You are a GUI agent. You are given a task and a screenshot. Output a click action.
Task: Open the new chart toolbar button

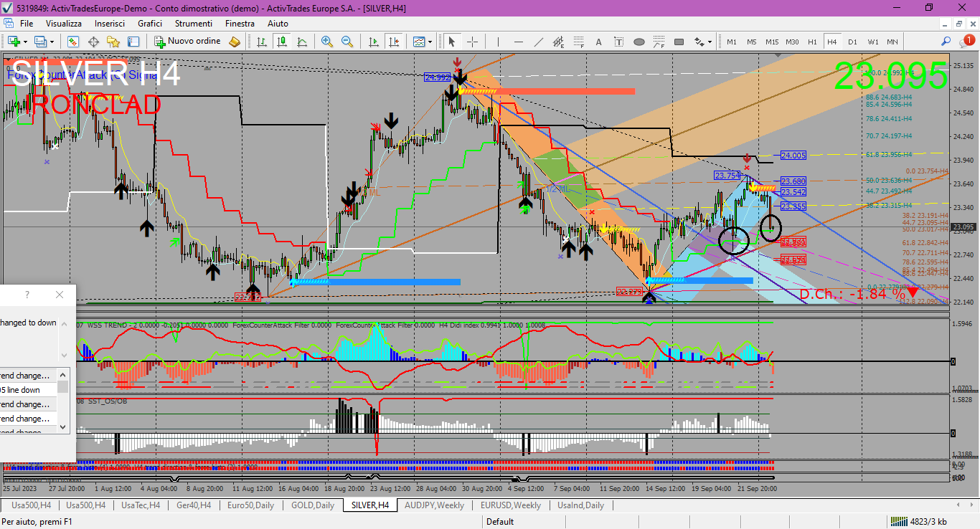click(x=14, y=42)
